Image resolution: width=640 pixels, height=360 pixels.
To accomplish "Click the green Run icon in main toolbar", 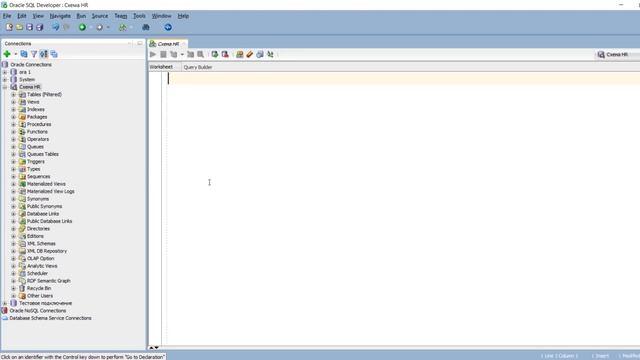I will pyautogui.click(x=82, y=27).
